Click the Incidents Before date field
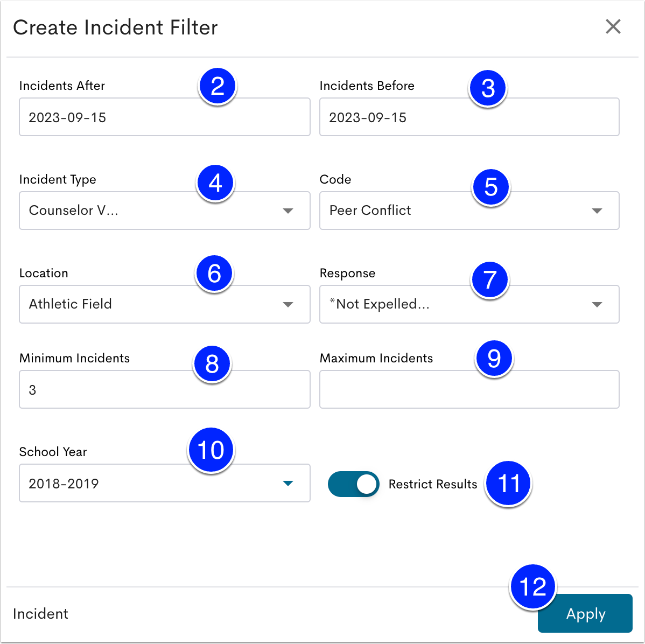Viewport: 645px width, 644px height. coord(469,117)
